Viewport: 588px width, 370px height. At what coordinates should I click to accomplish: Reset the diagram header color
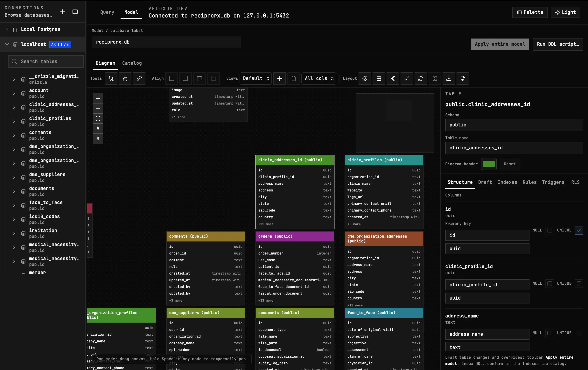[510, 164]
